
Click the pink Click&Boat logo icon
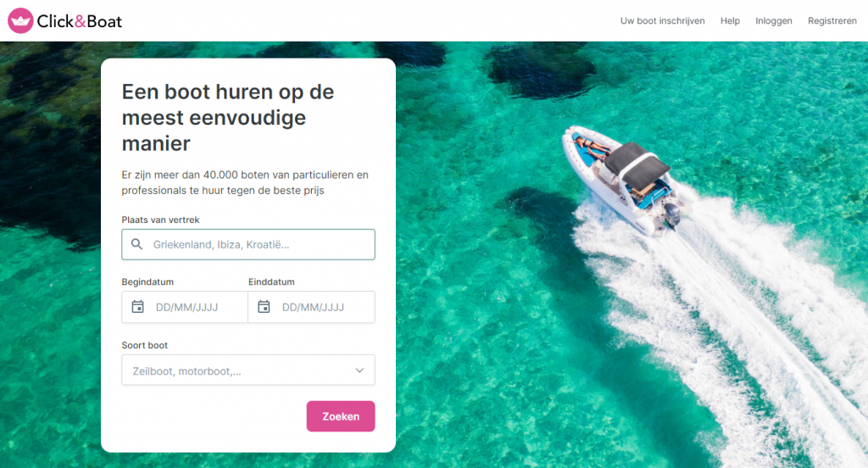click(x=20, y=21)
